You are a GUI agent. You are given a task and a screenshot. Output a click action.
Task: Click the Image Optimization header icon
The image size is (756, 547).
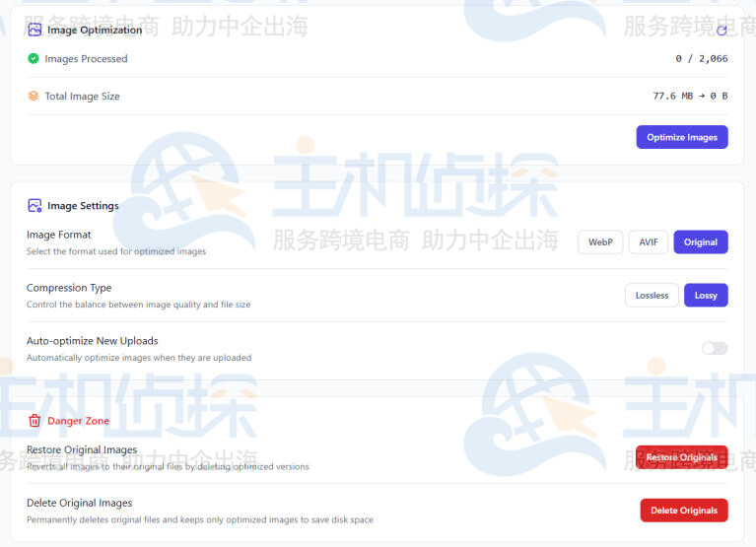coord(34,30)
